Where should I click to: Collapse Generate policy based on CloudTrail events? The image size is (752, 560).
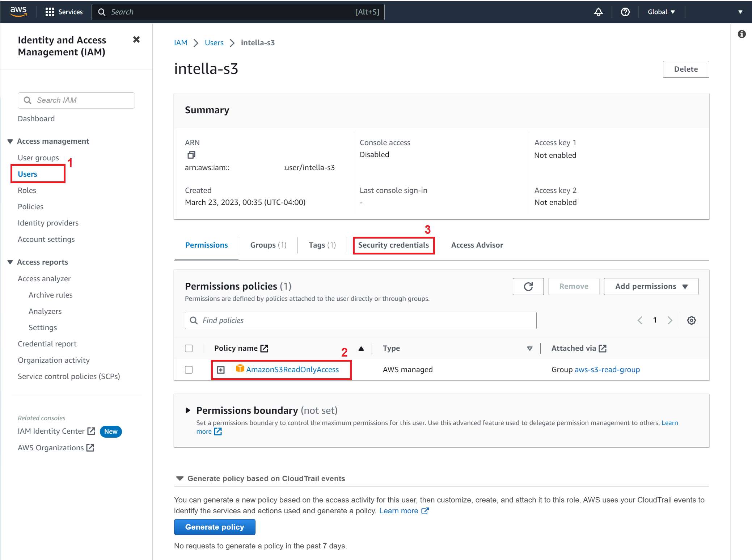pyautogui.click(x=180, y=479)
